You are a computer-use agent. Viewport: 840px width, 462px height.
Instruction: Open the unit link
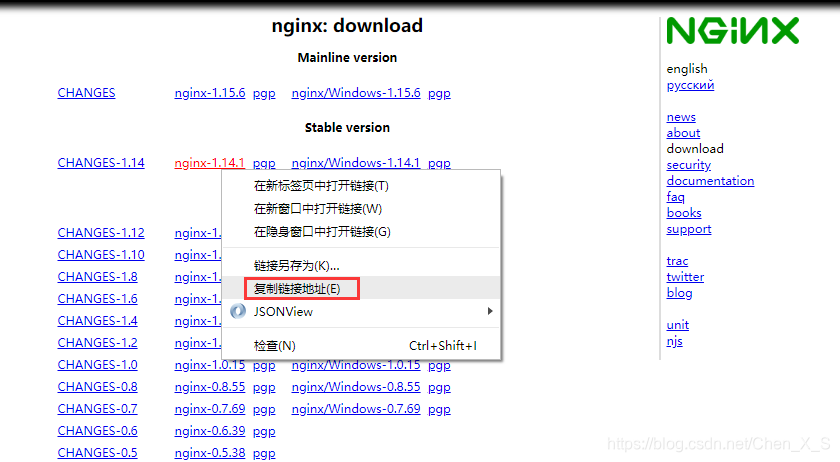677,325
